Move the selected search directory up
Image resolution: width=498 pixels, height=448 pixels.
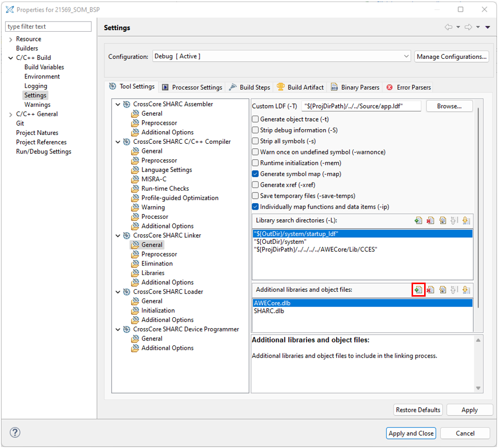tap(454, 220)
